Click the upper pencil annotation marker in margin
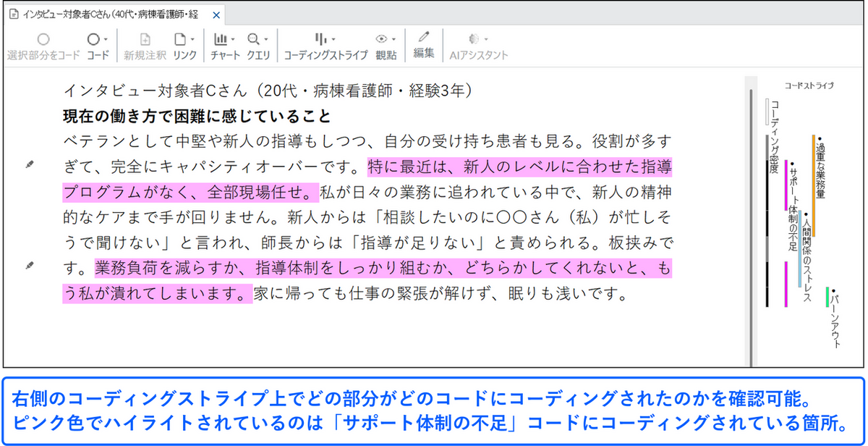Screen dimensions: 868x446 click(x=30, y=166)
